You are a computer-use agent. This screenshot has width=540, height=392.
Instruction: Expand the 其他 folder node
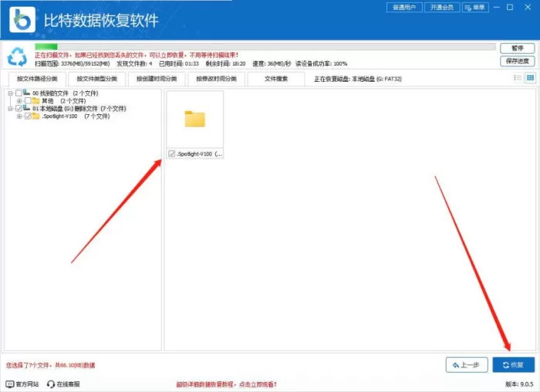[x=19, y=101]
